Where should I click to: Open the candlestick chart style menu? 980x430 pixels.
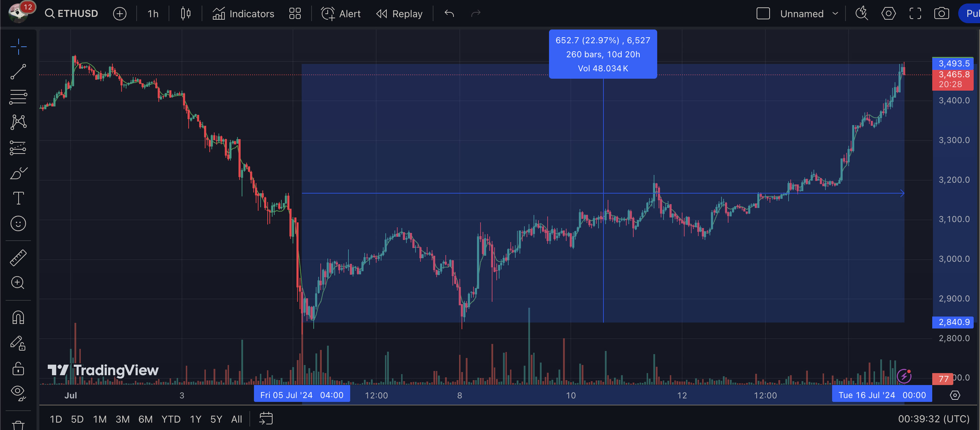click(x=186, y=14)
